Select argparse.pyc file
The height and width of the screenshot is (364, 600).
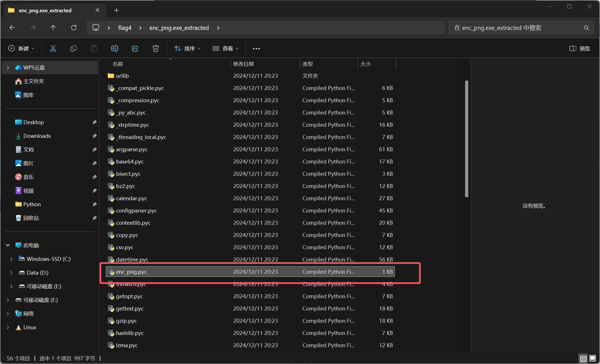pyautogui.click(x=250, y=149)
